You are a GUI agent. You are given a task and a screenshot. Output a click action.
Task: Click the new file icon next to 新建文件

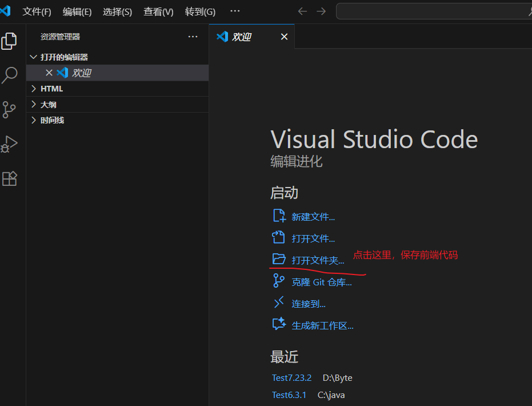click(x=279, y=216)
